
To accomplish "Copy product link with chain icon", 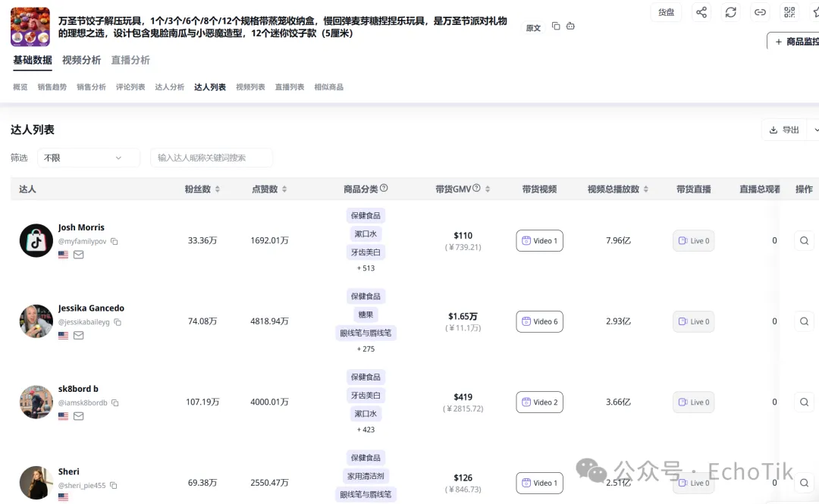I will (760, 12).
